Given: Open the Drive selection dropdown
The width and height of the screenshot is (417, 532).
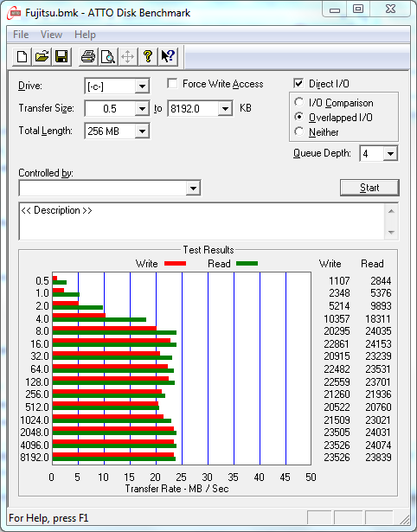Looking at the screenshot, I should [x=142, y=87].
